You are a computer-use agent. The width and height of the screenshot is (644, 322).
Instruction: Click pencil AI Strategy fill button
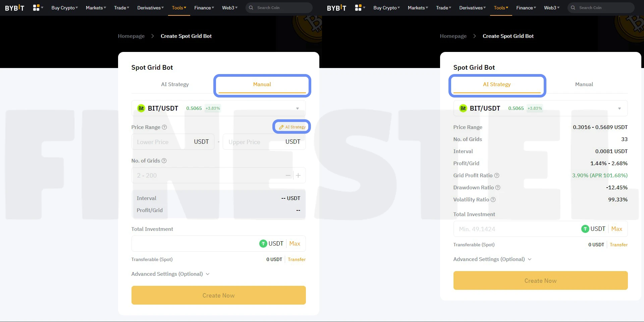tap(292, 127)
